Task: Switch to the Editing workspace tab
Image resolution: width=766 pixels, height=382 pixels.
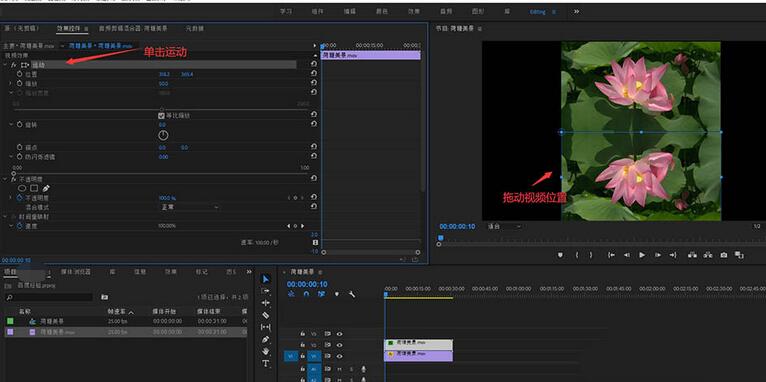Action: tap(537, 11)
